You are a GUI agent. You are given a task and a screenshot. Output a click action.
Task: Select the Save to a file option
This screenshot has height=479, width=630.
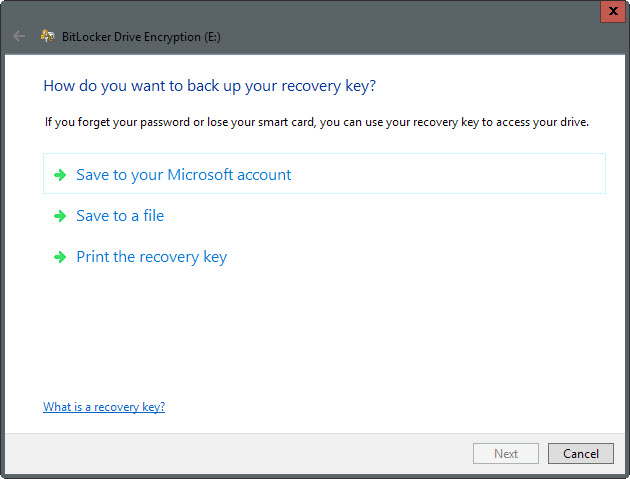click(120, 216)
